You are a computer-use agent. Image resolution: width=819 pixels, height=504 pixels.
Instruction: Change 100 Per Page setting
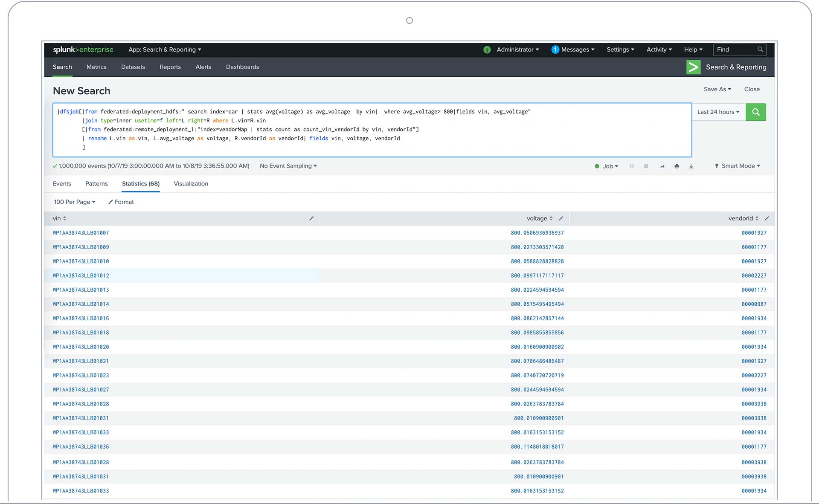(75, 202)
